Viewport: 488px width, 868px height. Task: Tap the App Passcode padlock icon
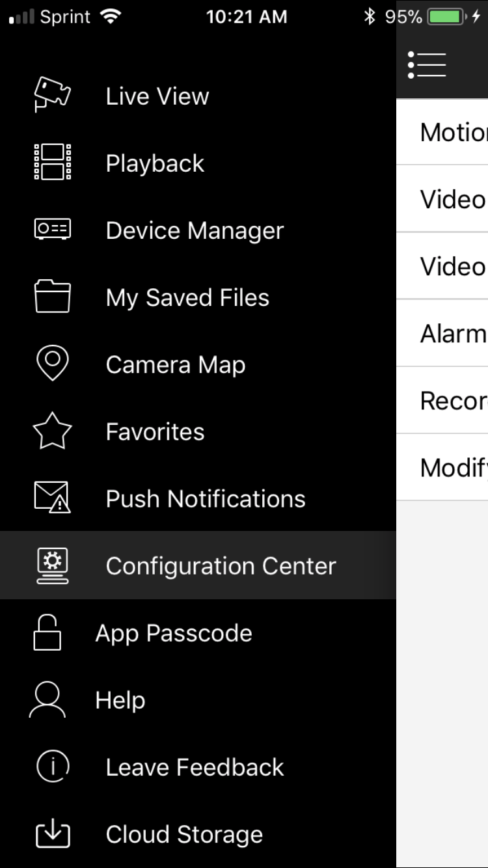(x=47, y=632)
